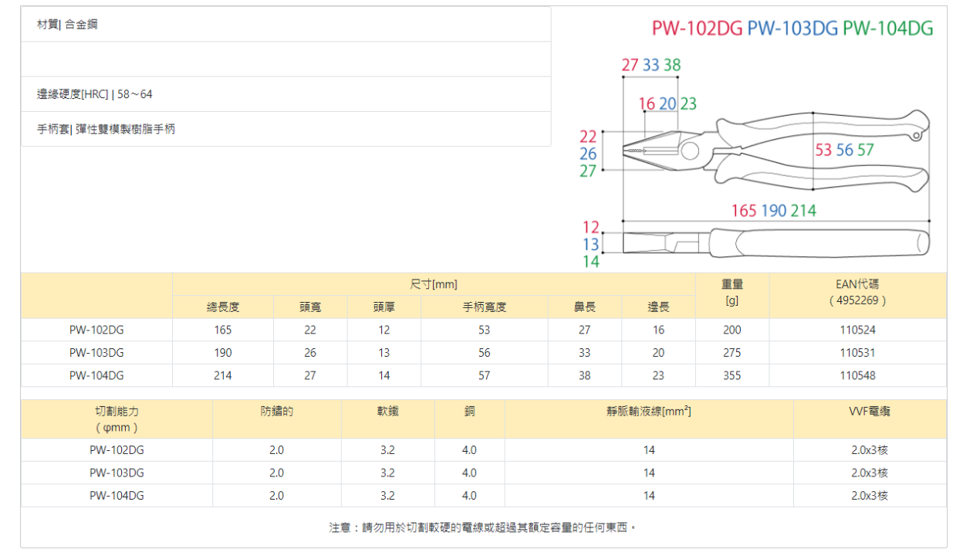Click the red PW-102DG title above diagram
980x556 pixels.
click(697, 29)
